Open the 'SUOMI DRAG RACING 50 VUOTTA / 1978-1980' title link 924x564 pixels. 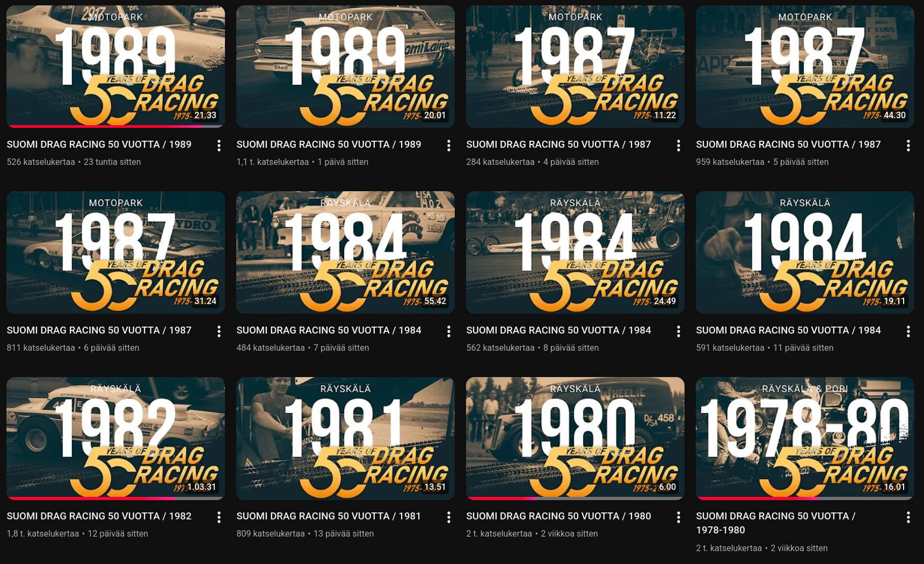pyautogui.click(x=775, y=523)
